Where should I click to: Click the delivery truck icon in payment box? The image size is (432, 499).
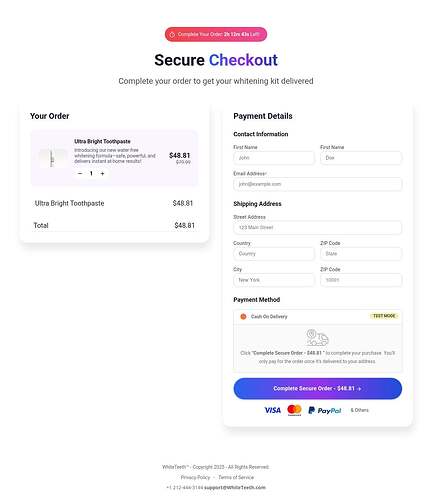[317, 338]
